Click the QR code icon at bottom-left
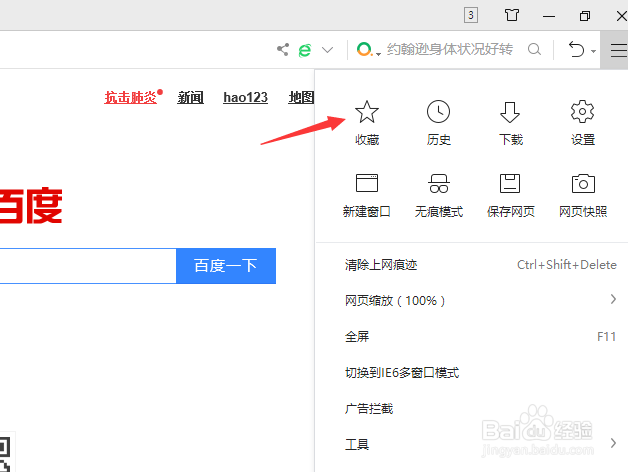 pos(5,453)
